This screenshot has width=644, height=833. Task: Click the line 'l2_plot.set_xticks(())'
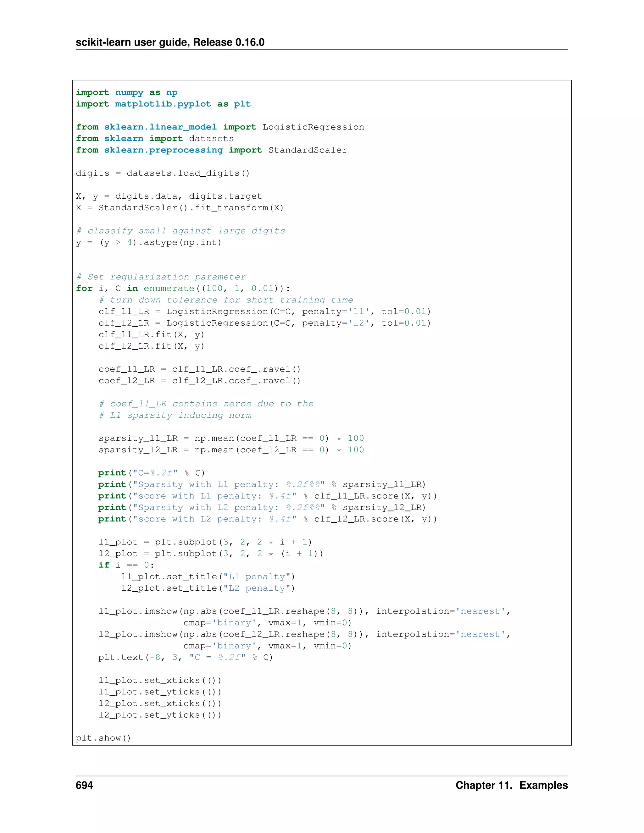pos(160,704)
